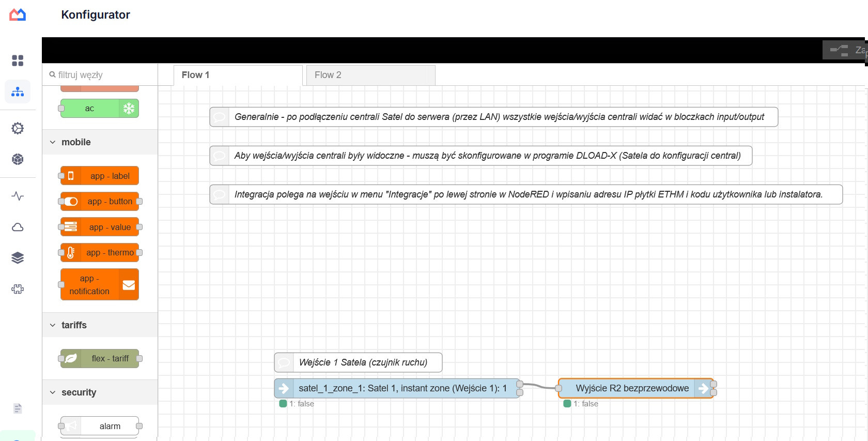Focus the filtruj węzły search field
This screenshot has width=868, height=441.
100,75
